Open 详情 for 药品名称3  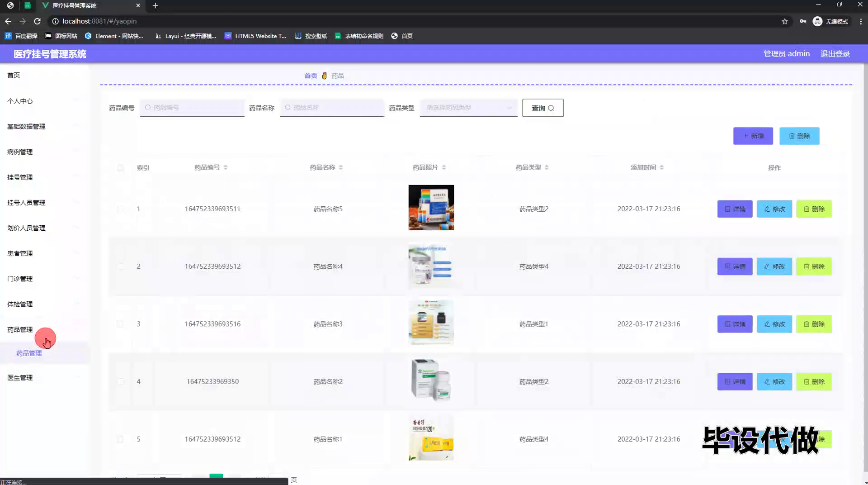tap(735, 324)
